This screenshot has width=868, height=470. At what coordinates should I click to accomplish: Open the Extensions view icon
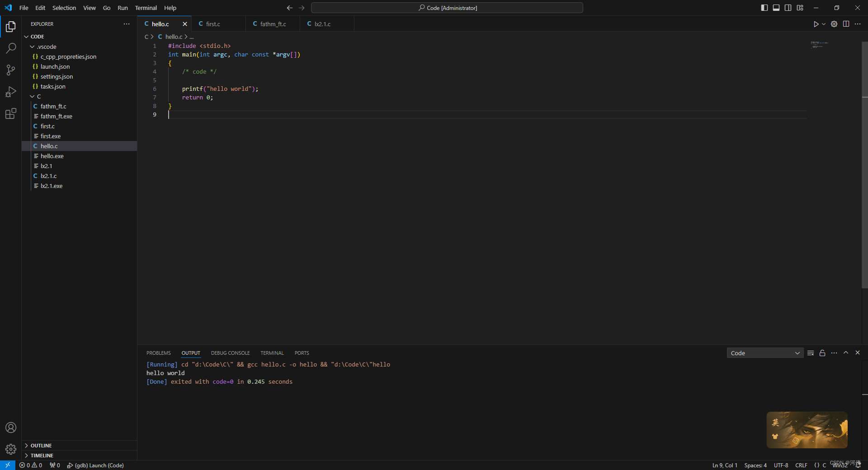[11, 113]
